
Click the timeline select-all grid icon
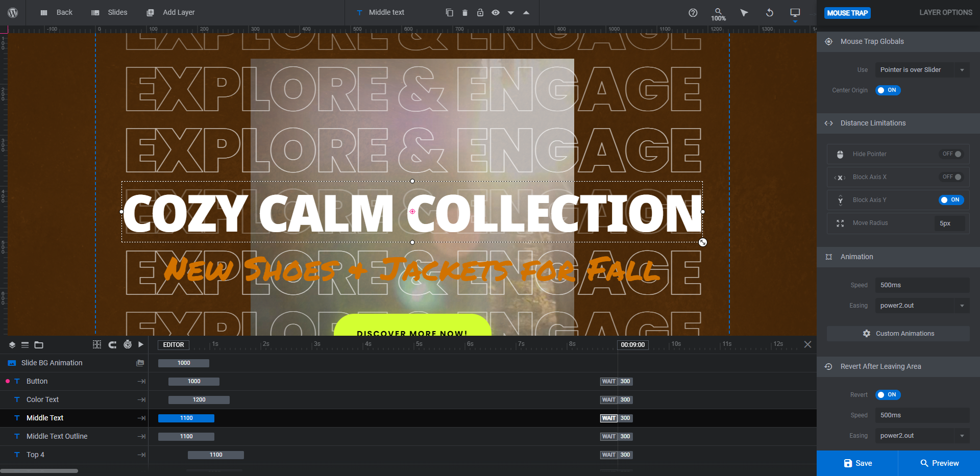point(97,345)
